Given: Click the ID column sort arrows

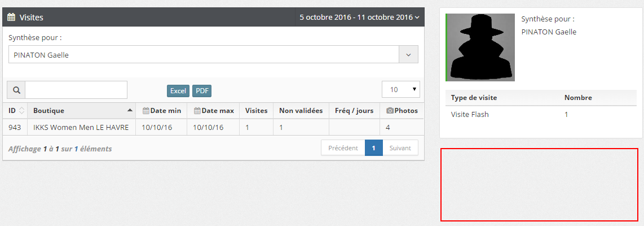Looking at the screenshot, I should point(22,111).
